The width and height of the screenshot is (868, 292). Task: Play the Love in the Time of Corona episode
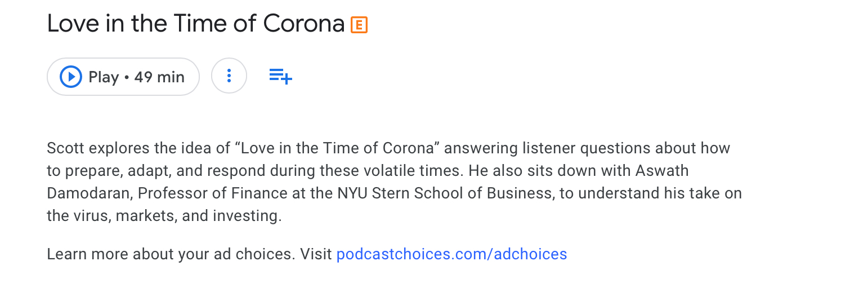pyautogui.click(x=123, y=77)
